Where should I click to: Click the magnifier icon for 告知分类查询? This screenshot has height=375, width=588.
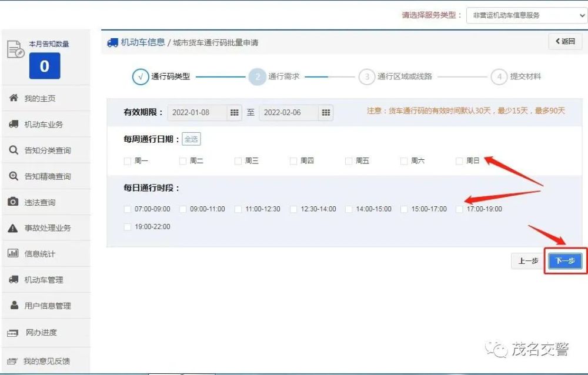click(14, 150)
